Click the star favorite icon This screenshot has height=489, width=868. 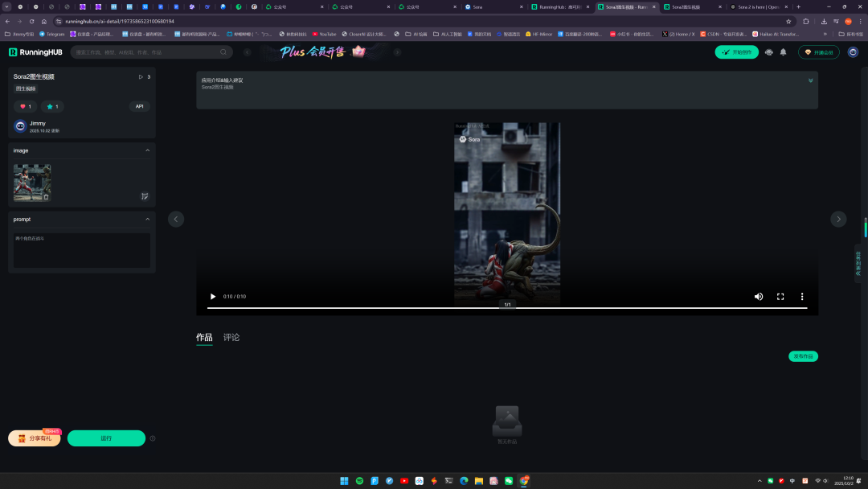pos(50,106)
